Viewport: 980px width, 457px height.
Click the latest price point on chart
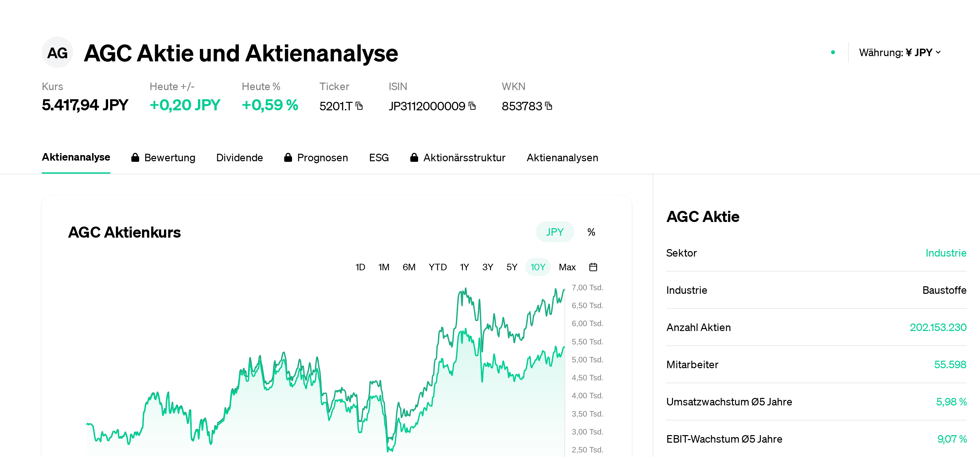(564, 290)
